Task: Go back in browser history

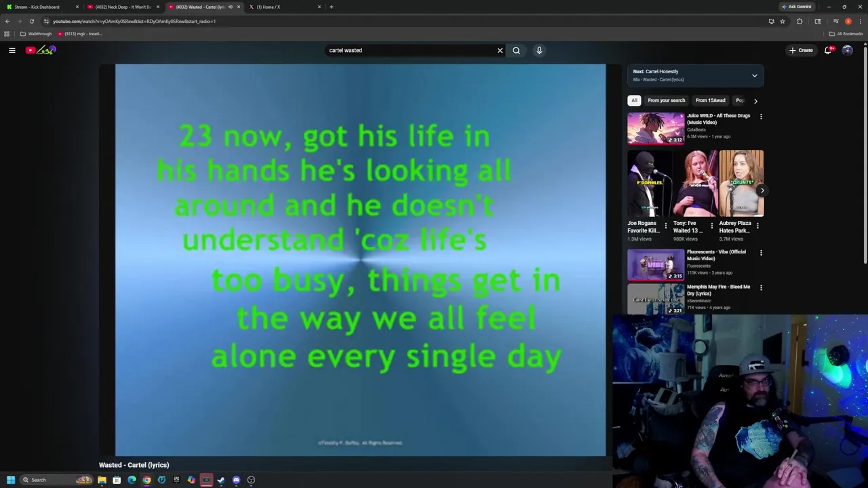Action: point(7,21)
